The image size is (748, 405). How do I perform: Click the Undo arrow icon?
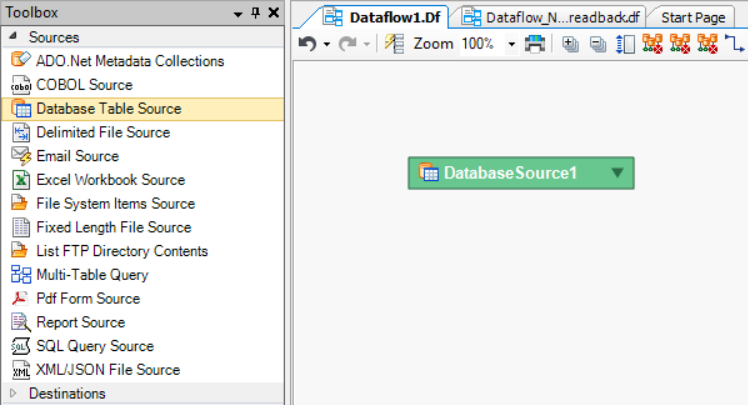(x=308, y=44)
